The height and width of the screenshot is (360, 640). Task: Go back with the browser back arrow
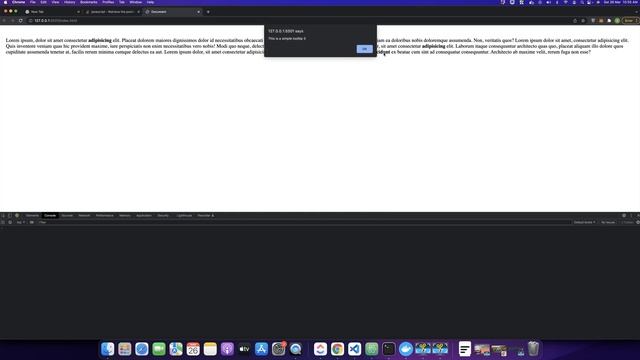[4, 20]
